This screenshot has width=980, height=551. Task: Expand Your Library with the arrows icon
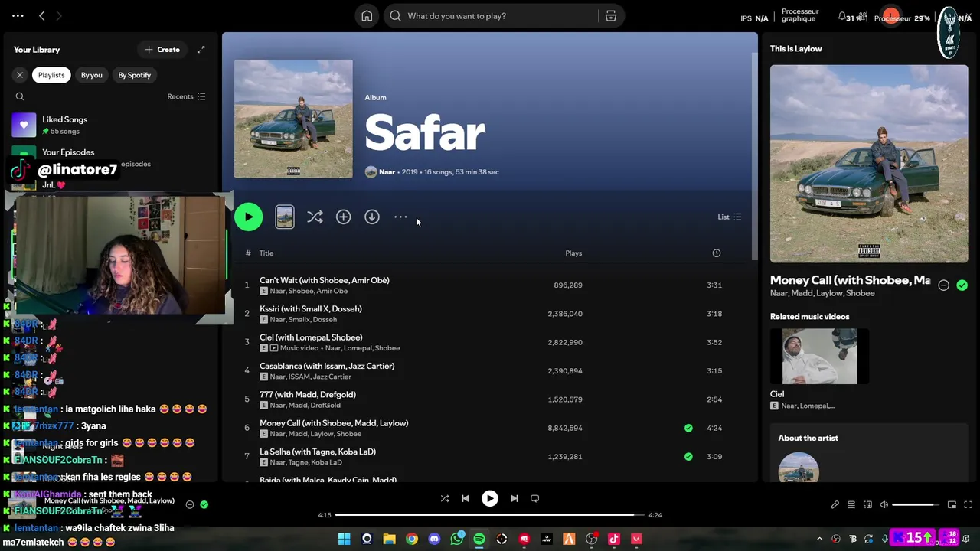click(x=201, y=50)
